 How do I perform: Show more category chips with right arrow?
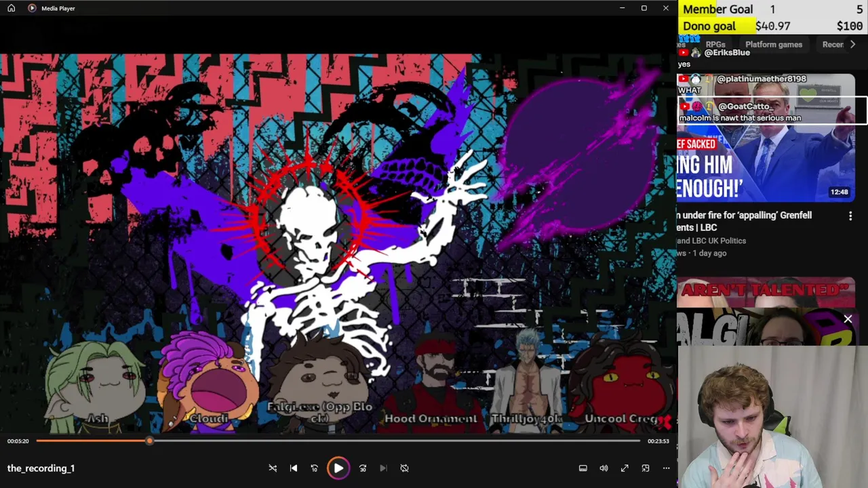coord(852,45)
